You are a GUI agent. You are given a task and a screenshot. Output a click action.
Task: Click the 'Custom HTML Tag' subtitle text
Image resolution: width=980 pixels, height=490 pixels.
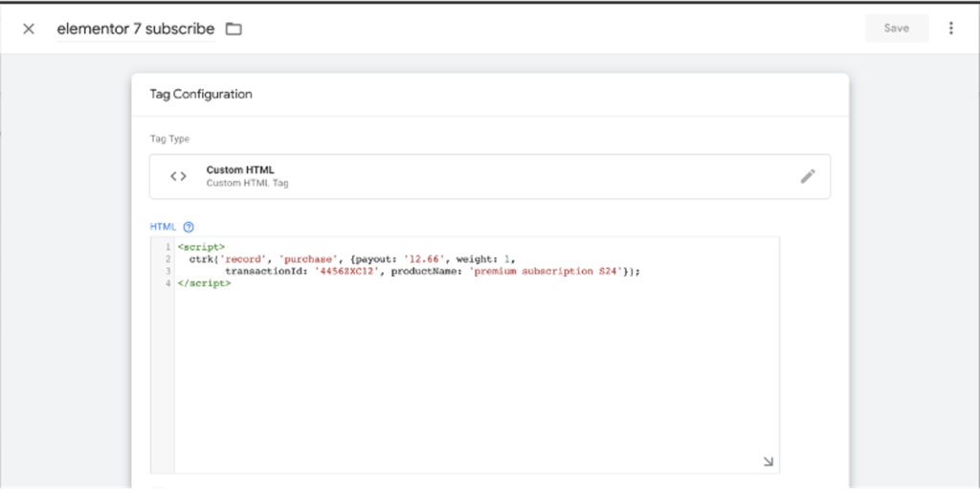pyautogui.click(x=248, y=184)
